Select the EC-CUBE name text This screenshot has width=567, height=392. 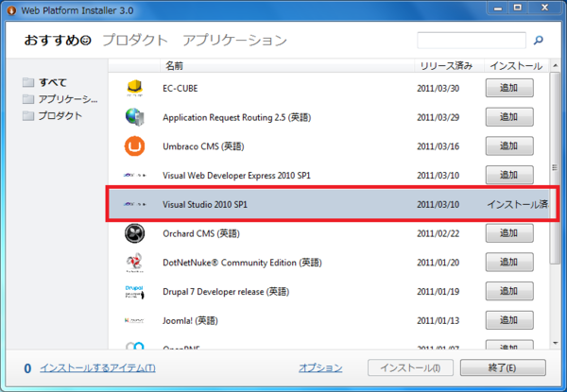pyautogui.click(x=180, y=89)
